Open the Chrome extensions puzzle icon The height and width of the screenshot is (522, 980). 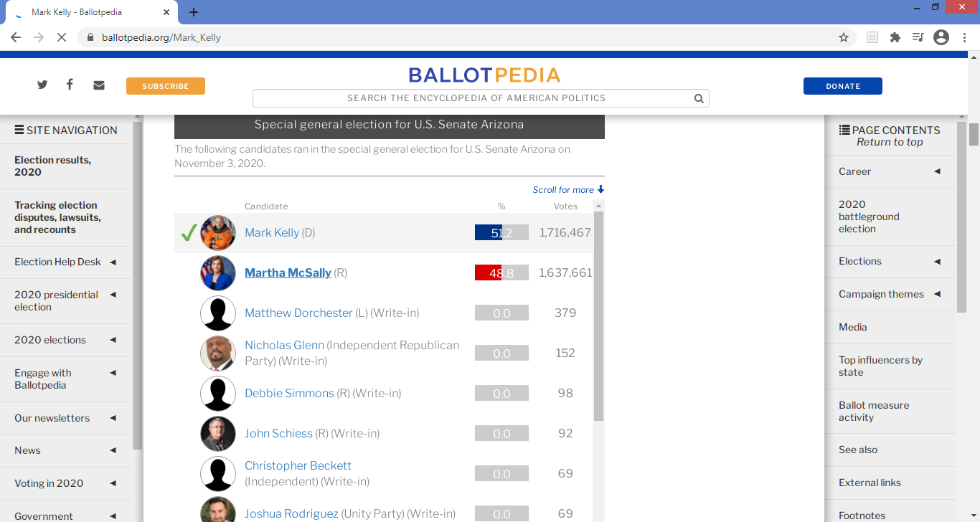tap(895, 37)
